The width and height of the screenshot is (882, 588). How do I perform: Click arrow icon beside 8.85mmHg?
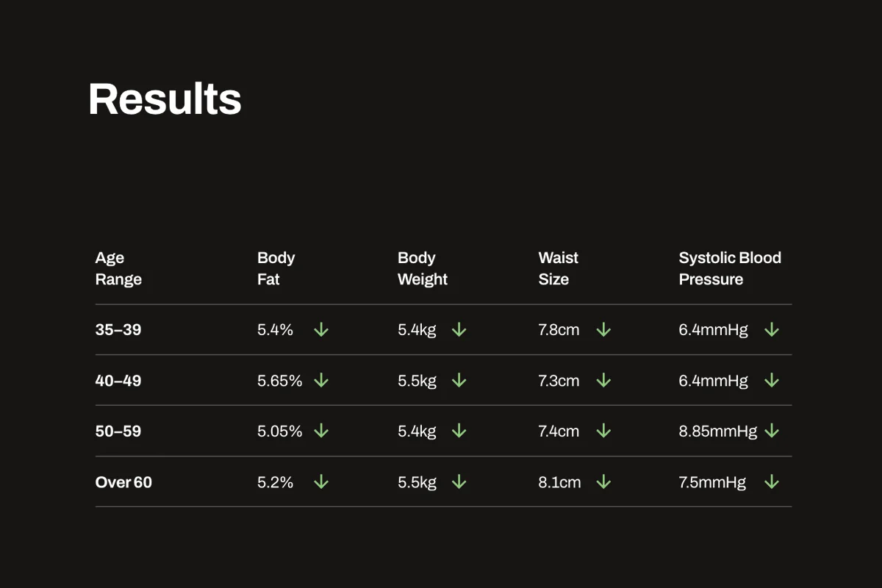(771, 431)
